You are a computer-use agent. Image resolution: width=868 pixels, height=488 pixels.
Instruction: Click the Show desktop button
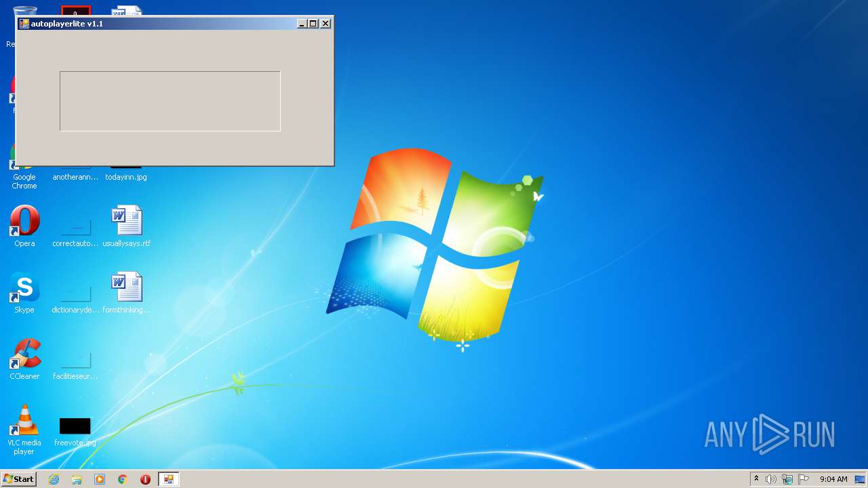[x=860, y=479]
